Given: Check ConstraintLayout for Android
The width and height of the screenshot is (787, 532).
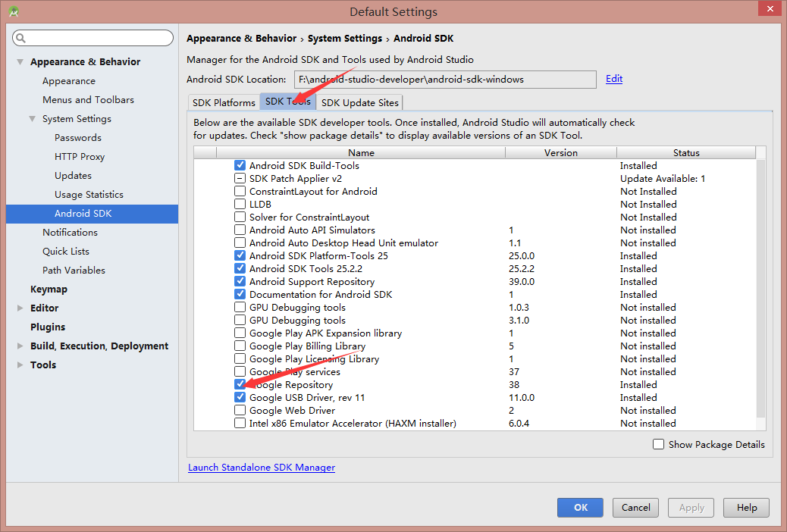Looking at the screenshot, I should (240, 191).
